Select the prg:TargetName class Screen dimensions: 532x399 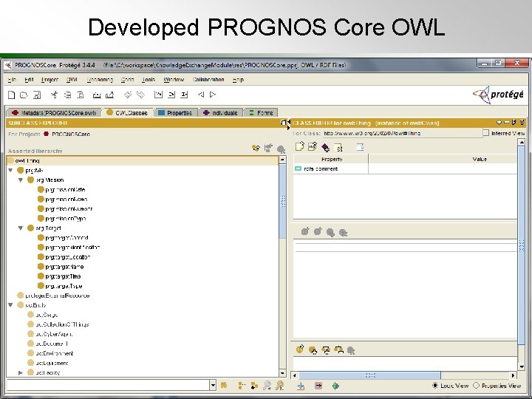click(x=64, y=267)
